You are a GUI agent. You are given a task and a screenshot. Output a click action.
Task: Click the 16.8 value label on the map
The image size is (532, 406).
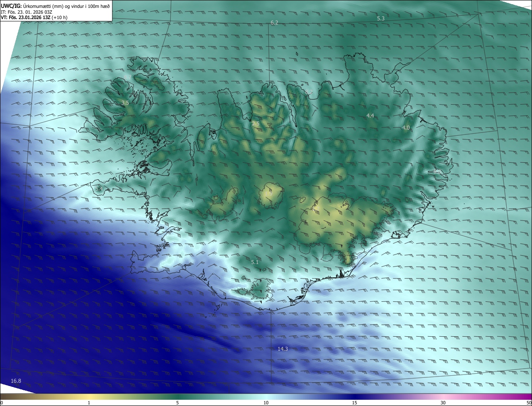pos(16,381)
